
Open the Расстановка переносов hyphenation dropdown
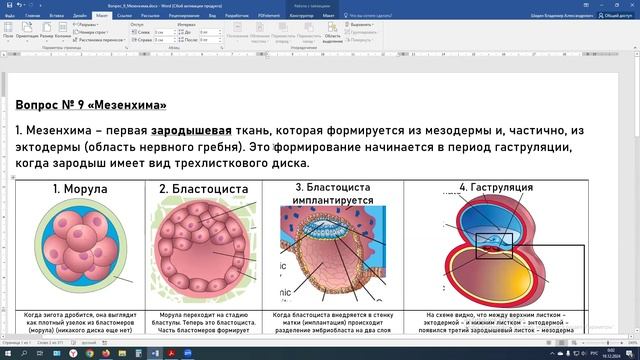tap(99, 40)
